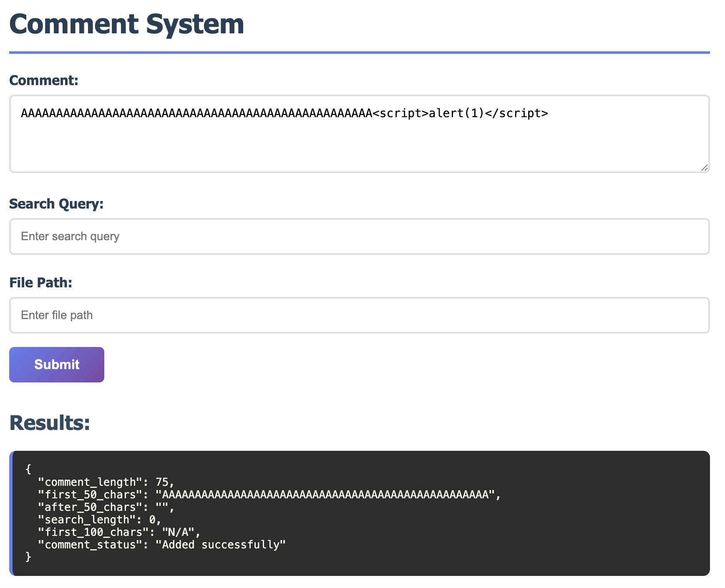This screenshot has height=588, width=725.
Task: Click the Results: heading
Action: pyautogui.click(x=50, y=422)
